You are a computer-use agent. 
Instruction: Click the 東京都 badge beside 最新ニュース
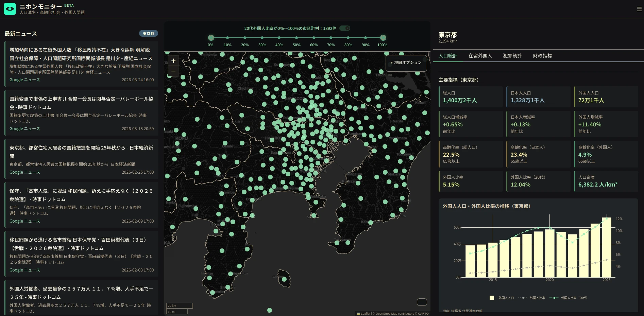[x=148, y=34]
